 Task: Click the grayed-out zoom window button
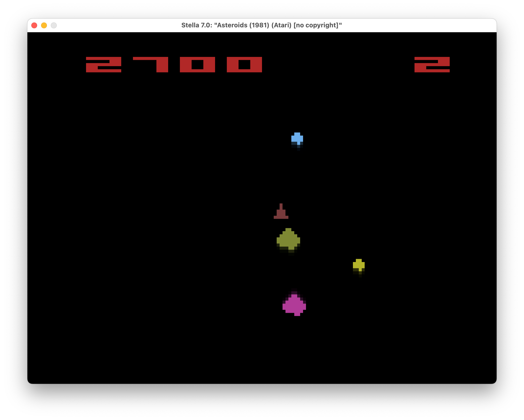[x=54, y=25]
